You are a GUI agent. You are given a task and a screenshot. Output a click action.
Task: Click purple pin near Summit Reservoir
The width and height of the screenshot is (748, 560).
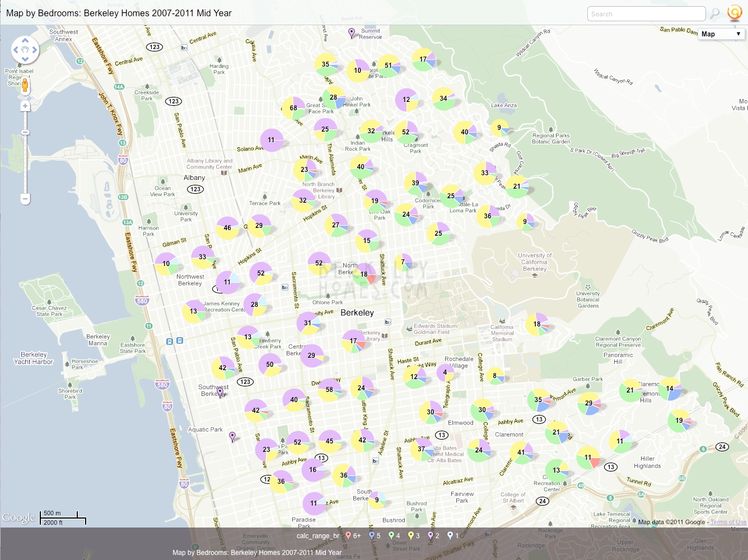(x=352, y=33)
